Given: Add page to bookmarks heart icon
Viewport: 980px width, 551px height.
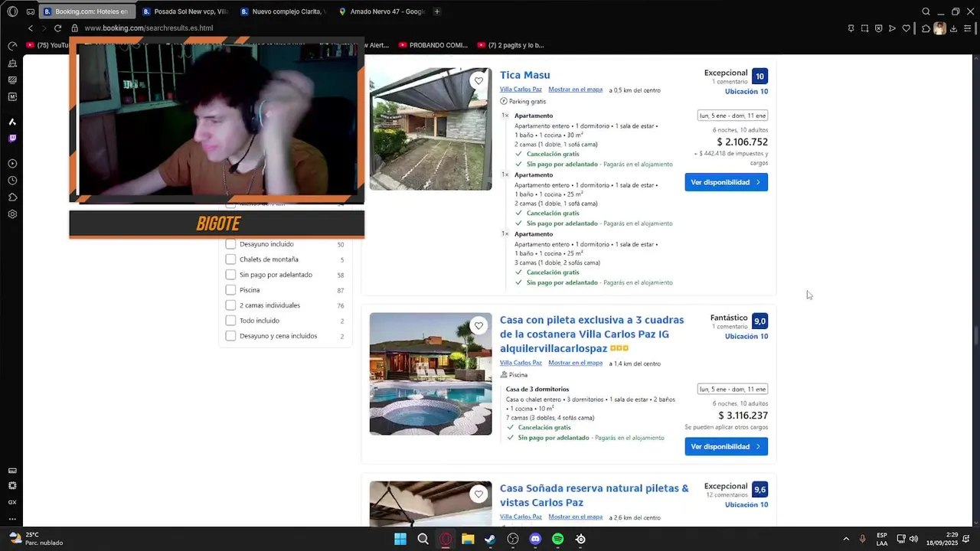Looking at the screenshot, I should point(906,28).
